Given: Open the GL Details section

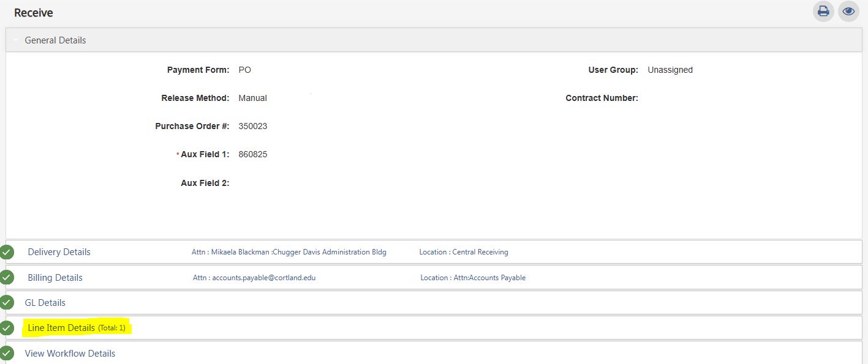Looking at the screenshot, I should point(45,303).
